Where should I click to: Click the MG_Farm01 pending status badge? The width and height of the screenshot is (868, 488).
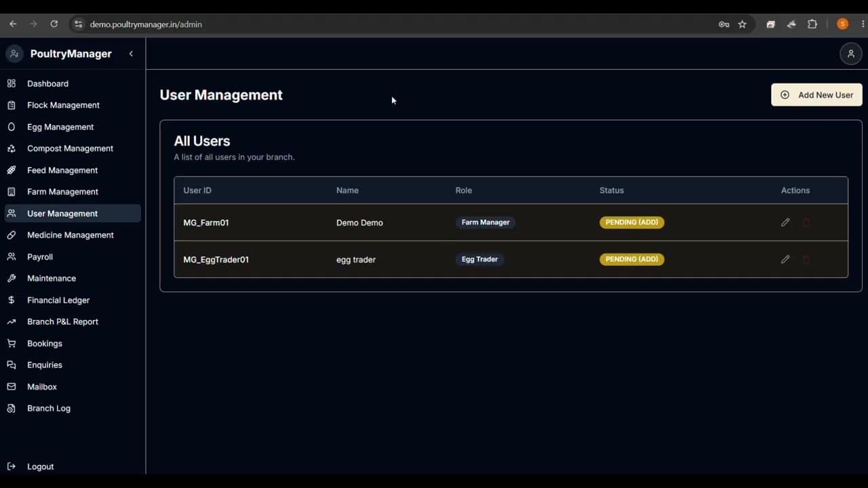[x=632, y=222]
